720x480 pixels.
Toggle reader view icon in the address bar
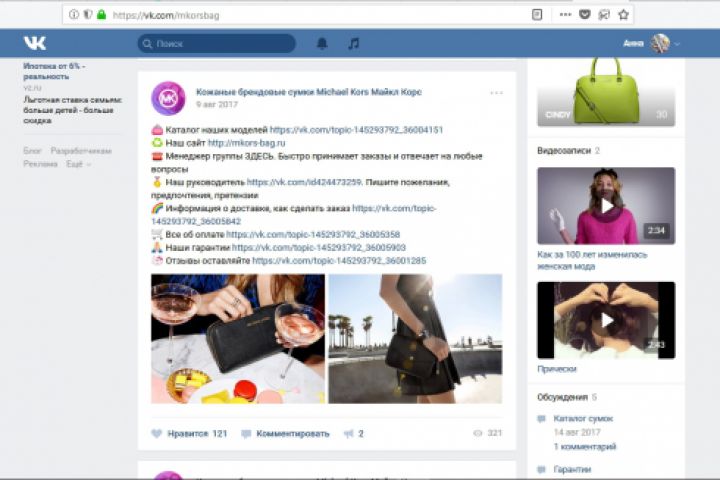pyautogui.click(x=537, y=15)
